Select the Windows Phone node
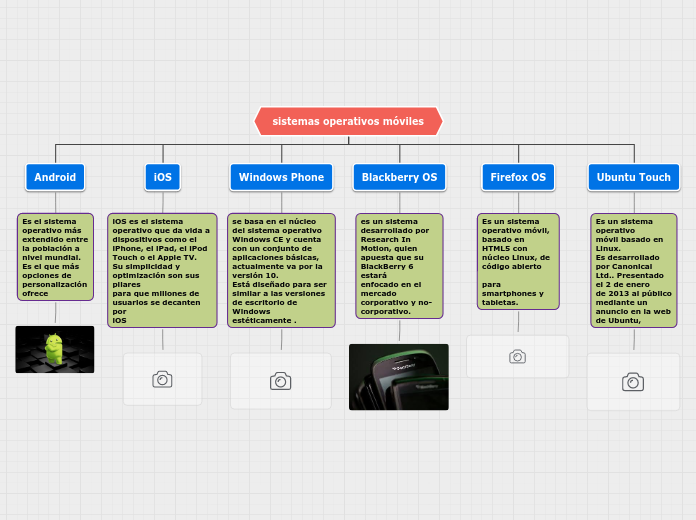 [x=281, y=177]
